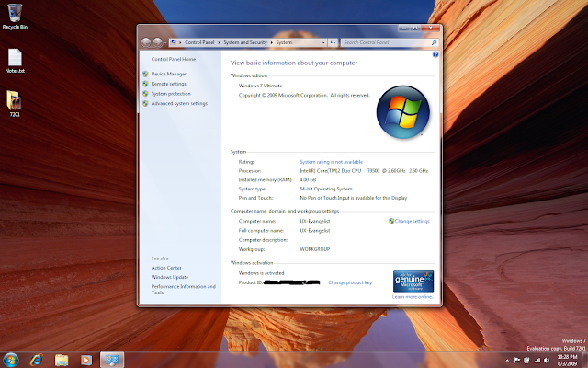588x368 pixels.
Task: Click the help question mark icon
Action: [435, 54]
